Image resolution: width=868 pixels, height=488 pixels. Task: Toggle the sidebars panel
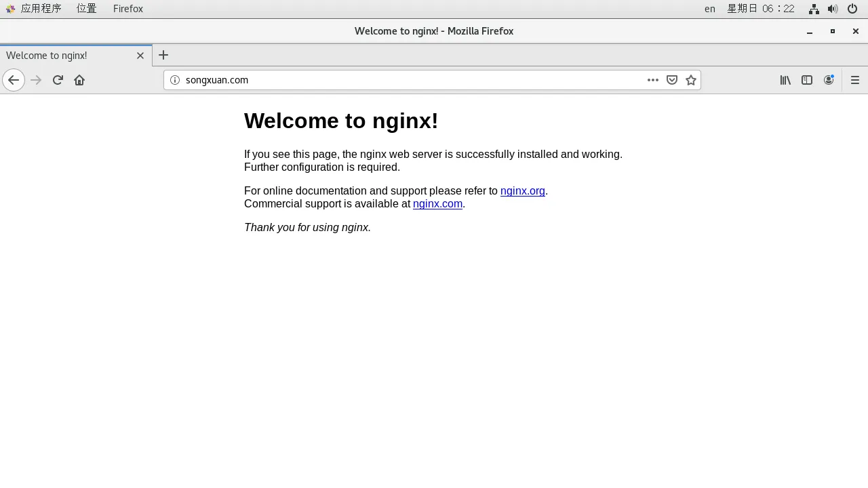[x=807, y=80]
